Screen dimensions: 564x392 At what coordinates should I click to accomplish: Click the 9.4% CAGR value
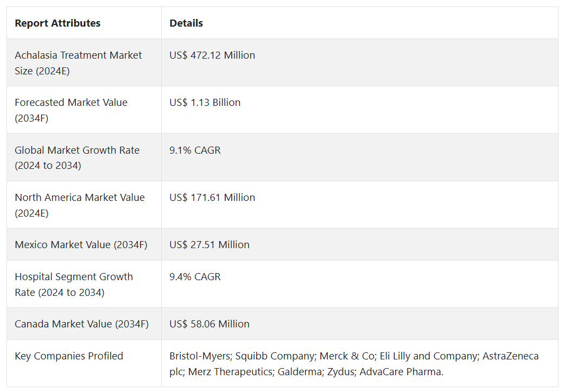coord(195,277)
